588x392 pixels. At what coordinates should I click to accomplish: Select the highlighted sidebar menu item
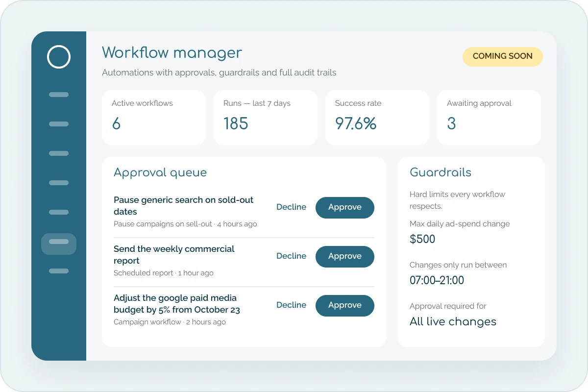coord(59,244)
